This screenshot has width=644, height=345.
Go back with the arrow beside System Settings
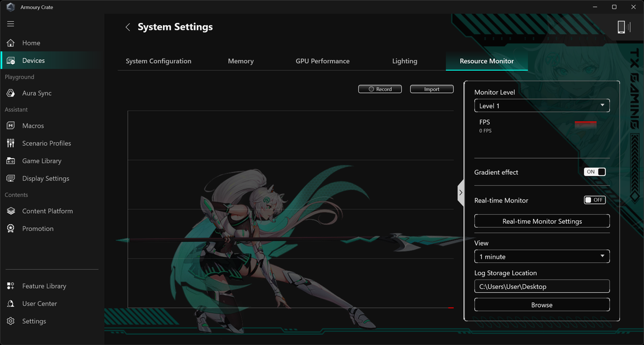[x=128, y=27]
